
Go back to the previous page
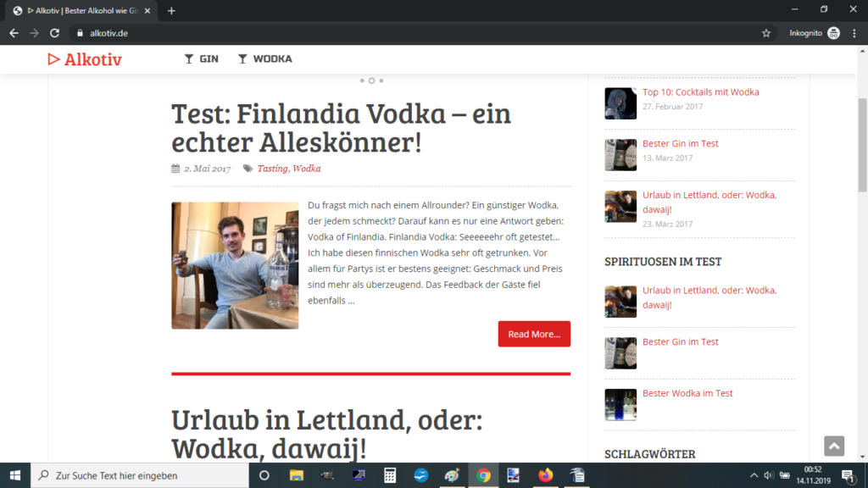coord(14,33)
